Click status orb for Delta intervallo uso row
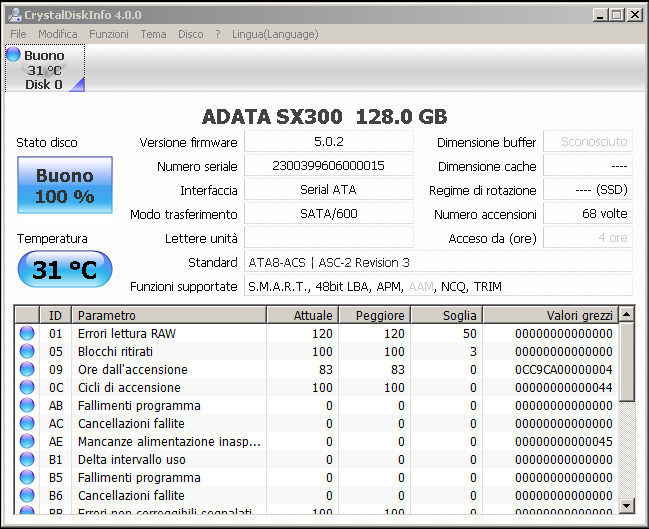This screenshot has height=529, width=649. click(27, 459)
